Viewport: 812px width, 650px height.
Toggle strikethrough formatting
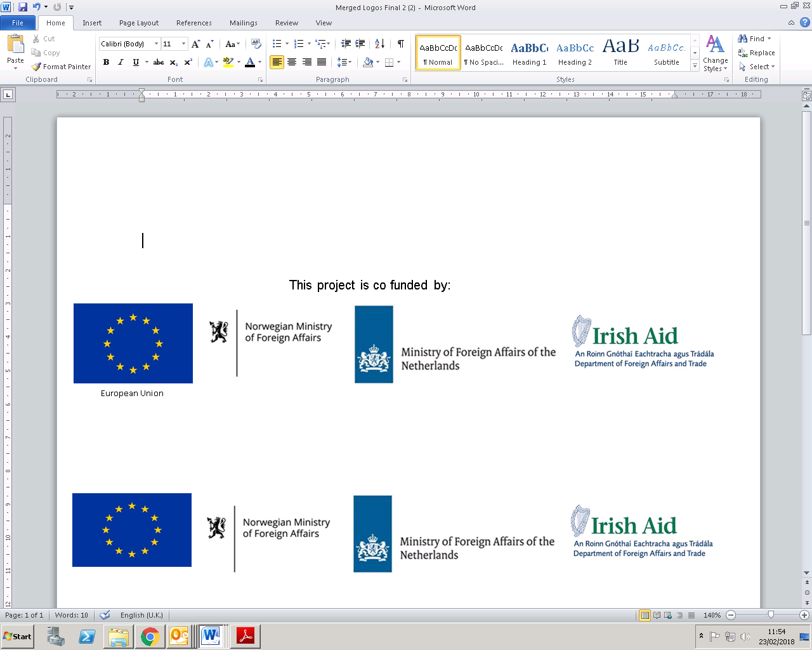point(159,62)
